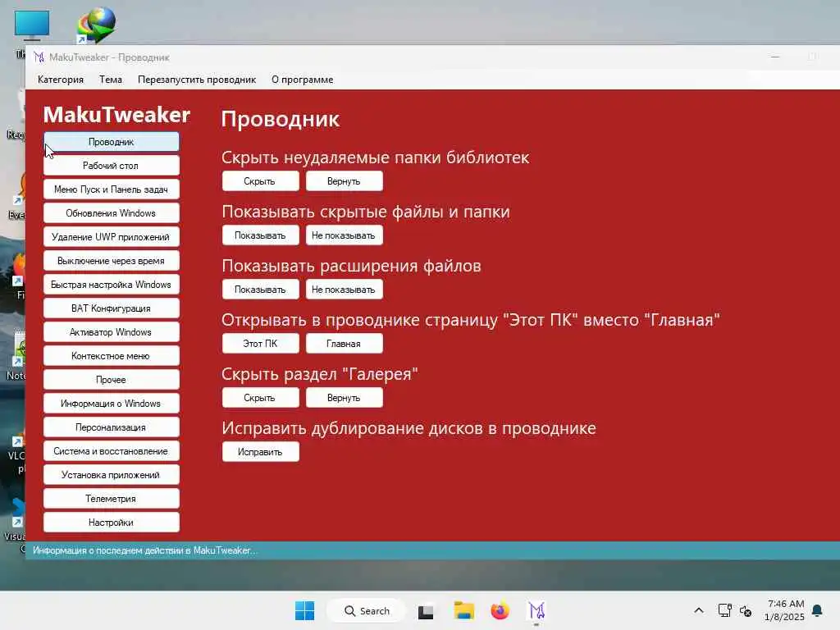The width and height of the screenshot is (840, 630).
Task: Open the Тема menu
Action: click(111, 80)
